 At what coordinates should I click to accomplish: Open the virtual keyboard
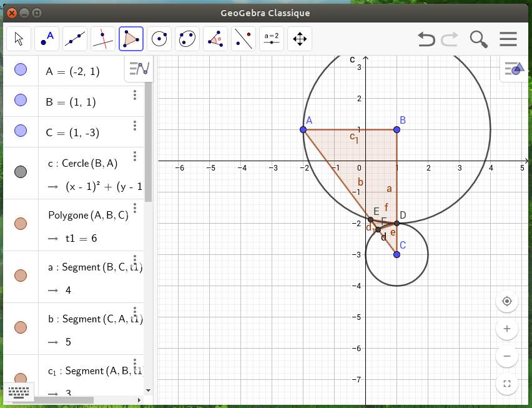(x=20, y=392)
